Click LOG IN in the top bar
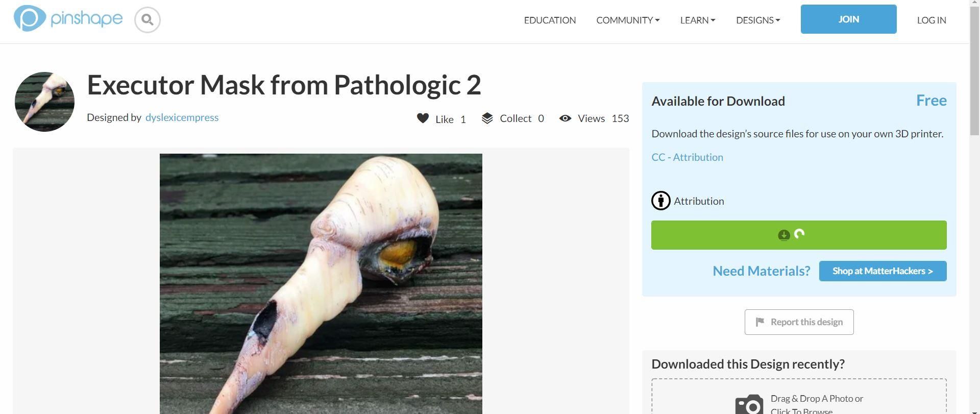Screen dimensions: 980x414 pos(931,20)
